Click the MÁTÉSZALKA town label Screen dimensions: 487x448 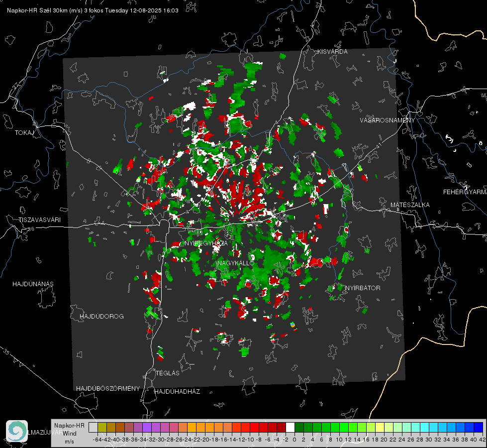coord(410,205)
